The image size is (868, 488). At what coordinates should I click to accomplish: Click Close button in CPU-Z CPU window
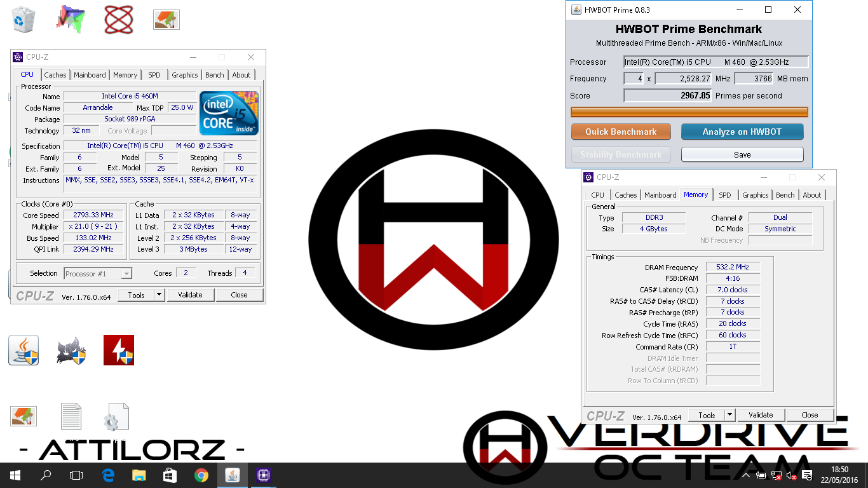239,295
